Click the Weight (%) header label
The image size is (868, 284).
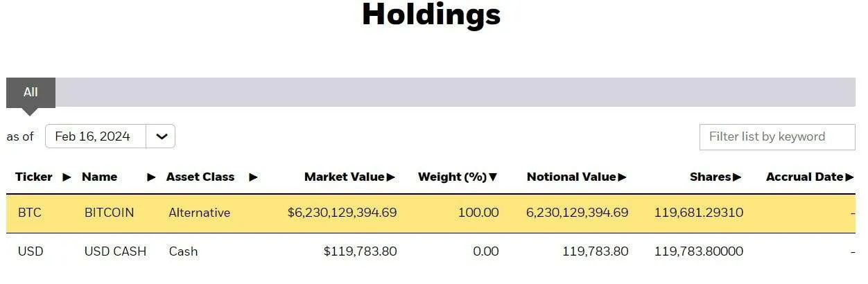(452, 177)
